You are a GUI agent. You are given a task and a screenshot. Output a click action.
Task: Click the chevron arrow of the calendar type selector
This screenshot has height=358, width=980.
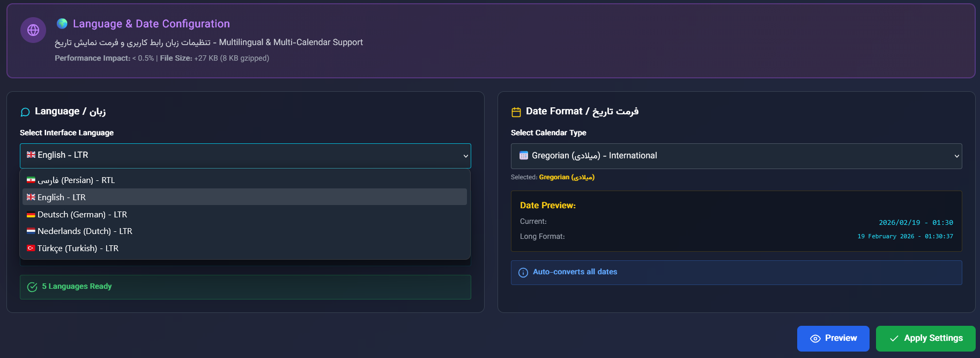[x=956, y=156]
